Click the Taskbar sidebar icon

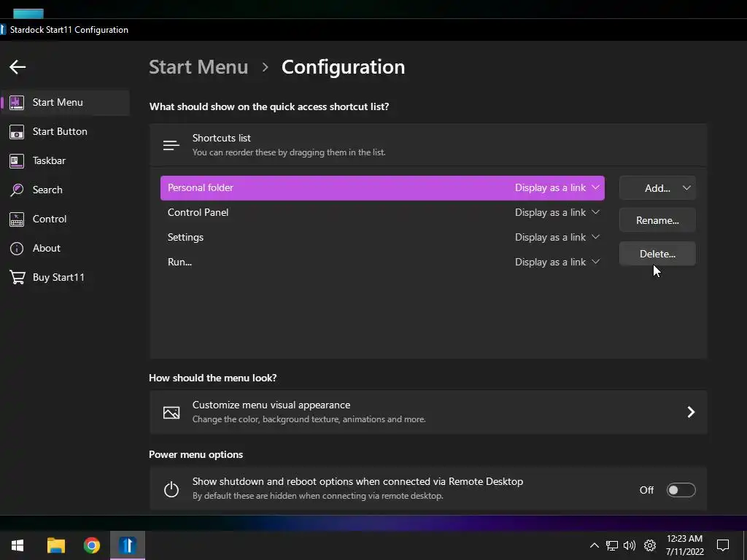pos(17,161)
